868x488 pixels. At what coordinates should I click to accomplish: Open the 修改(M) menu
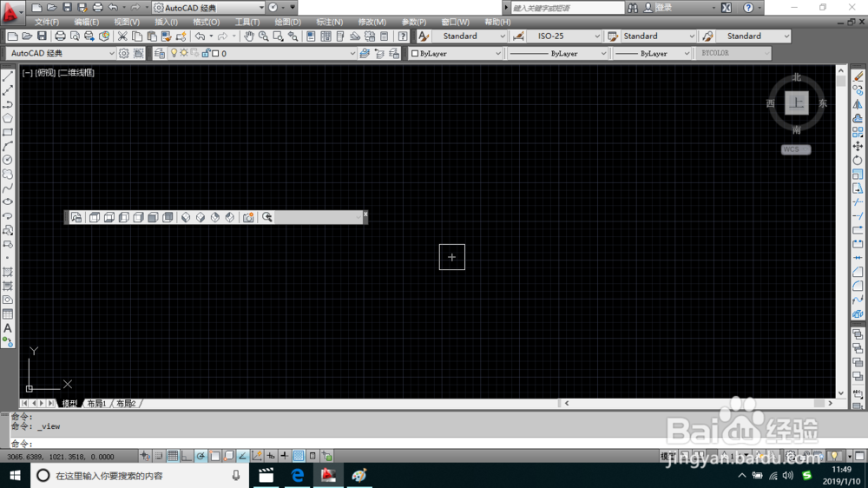372,23
